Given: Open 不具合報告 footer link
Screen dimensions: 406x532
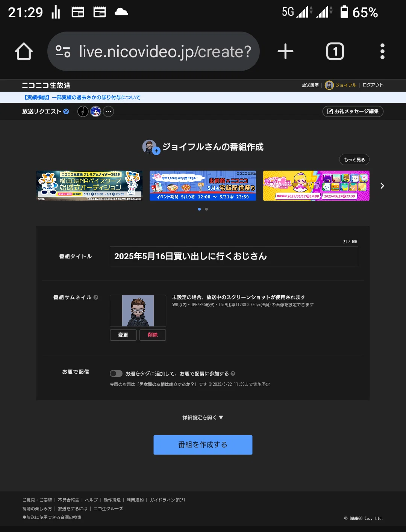Looking at the screenshot, I should click(68, 500).
